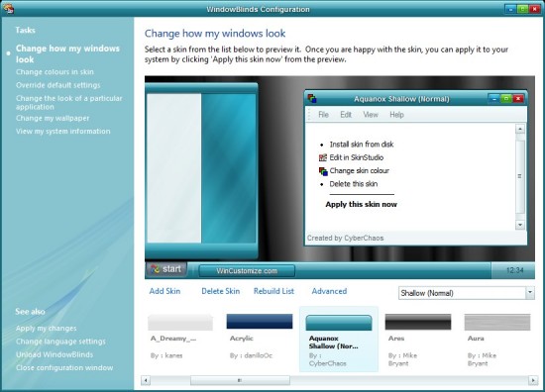Close the Aquanox Shallow preview window

coord(518,99)
